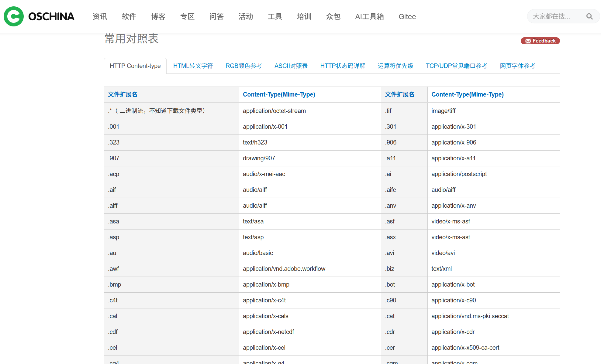601x364 pixels.
Task: Select the 运算符优先级 tab
Action: [x=395, y=66]
